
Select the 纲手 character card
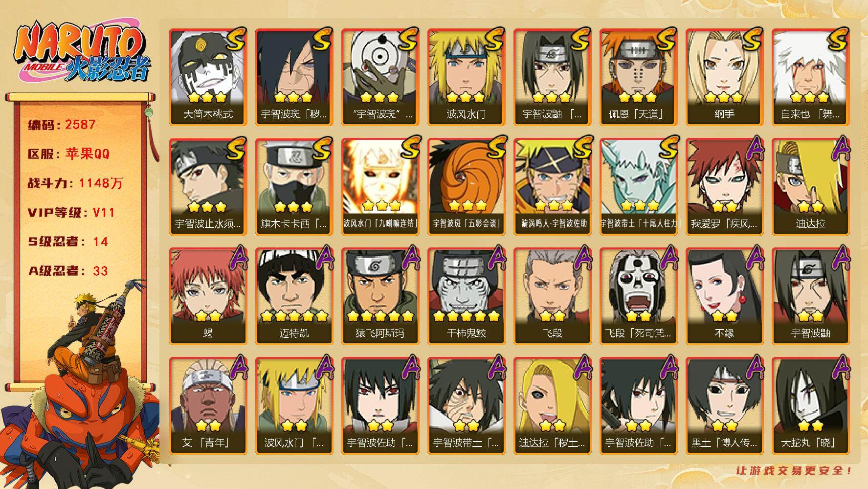[724, 77]
